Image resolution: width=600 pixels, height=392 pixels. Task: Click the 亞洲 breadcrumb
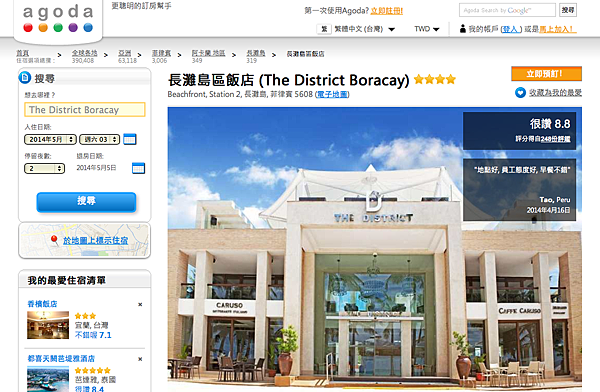pyautogui.click(x=125, y=53)
